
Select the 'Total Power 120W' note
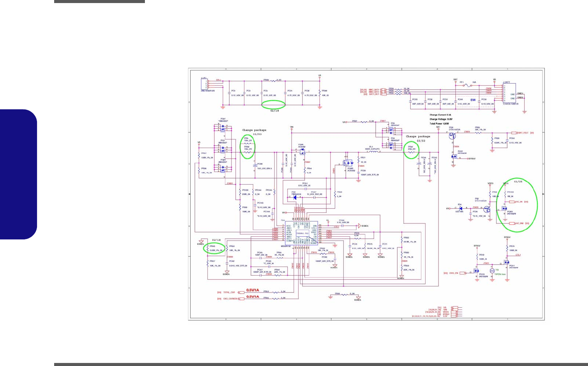click(x=439, y=124)
